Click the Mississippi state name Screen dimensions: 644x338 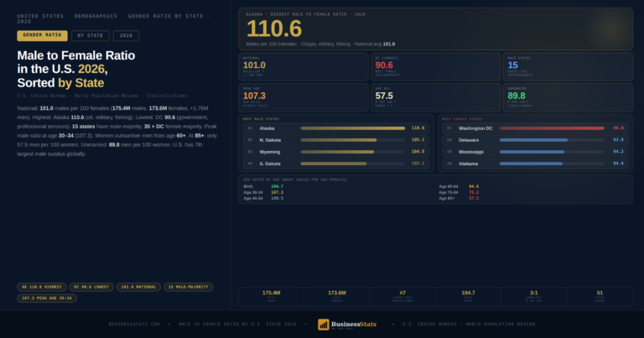(470, 152)
